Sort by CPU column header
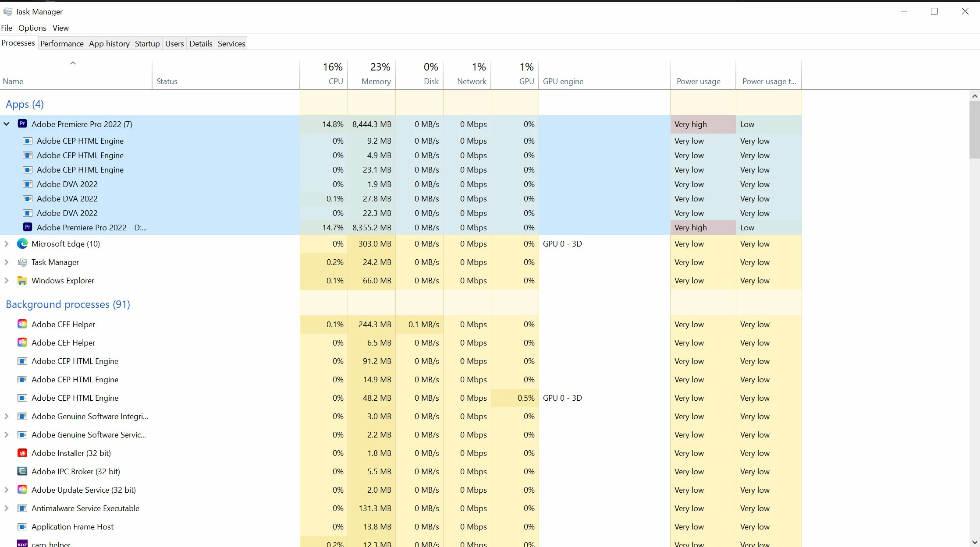Image resolution: width=980 pixels, height=547 pixels. point(335,81)
